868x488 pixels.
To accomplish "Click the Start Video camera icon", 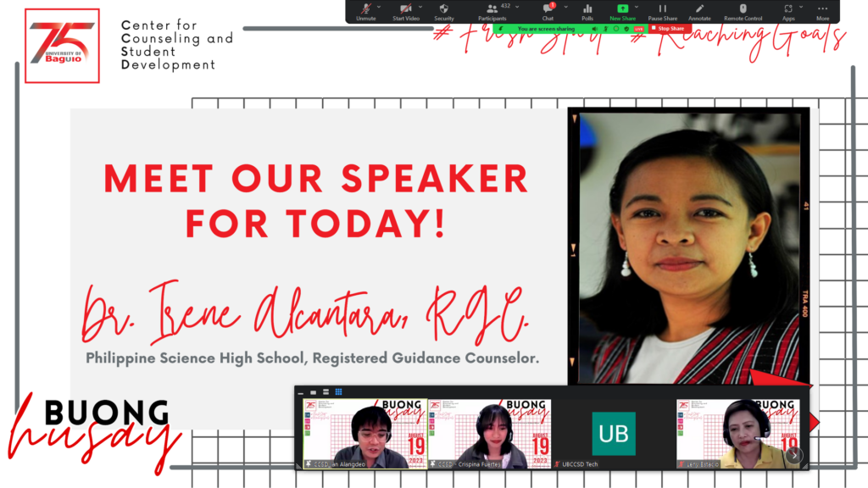I will [406, 8].
